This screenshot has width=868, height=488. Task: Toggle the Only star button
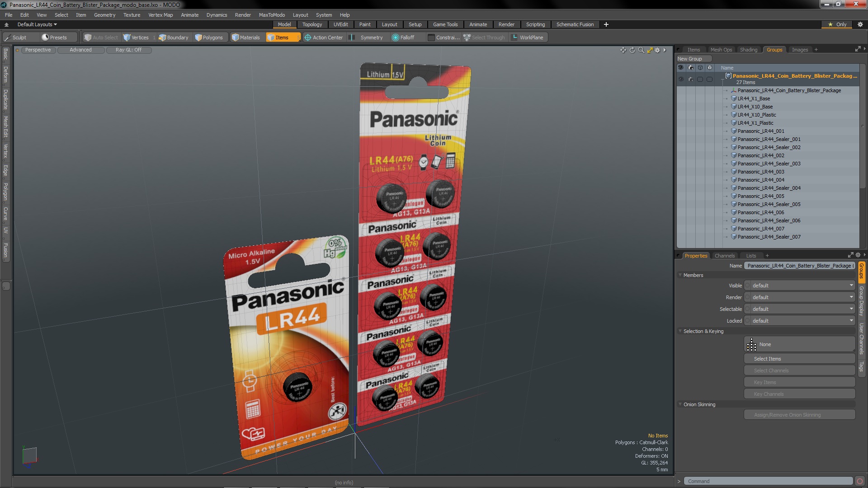click(x=837, y=24)
